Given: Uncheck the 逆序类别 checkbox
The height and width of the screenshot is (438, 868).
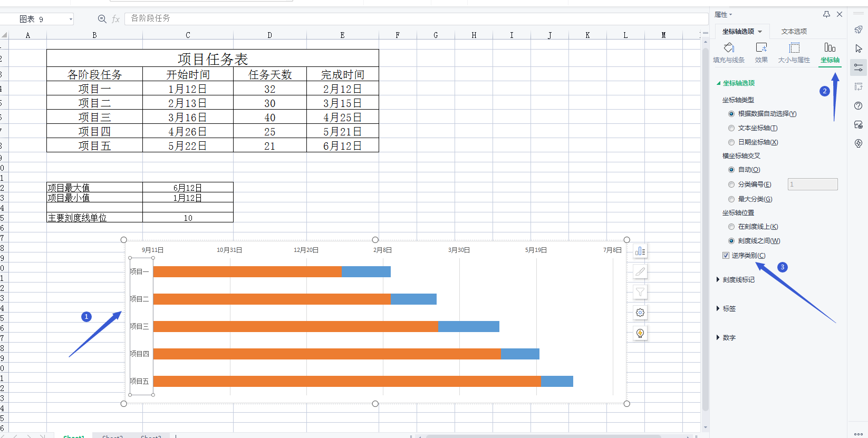Looking at the screenshot, I should [726, 256].
